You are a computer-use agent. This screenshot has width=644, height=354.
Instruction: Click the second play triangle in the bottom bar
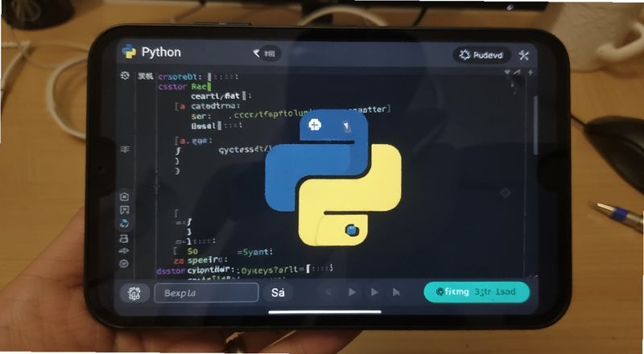point(374,292)
